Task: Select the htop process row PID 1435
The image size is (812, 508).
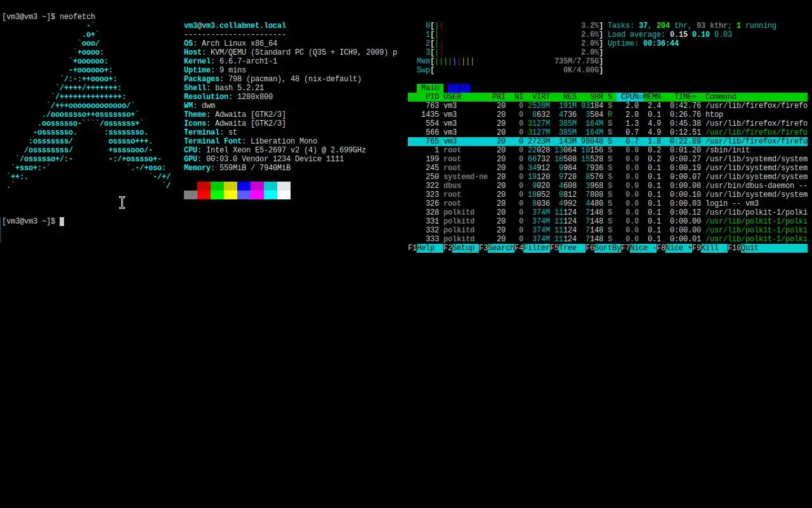Action: pyautogui.click(x=608, y=114)
